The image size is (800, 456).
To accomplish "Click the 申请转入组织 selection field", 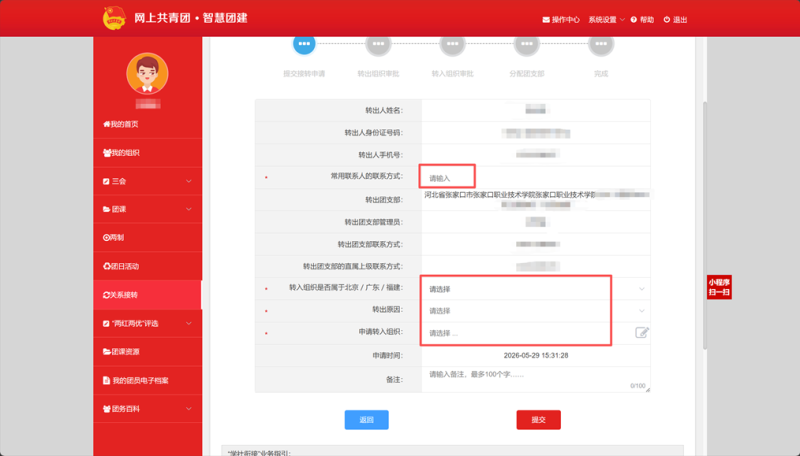I will (528, 333).
